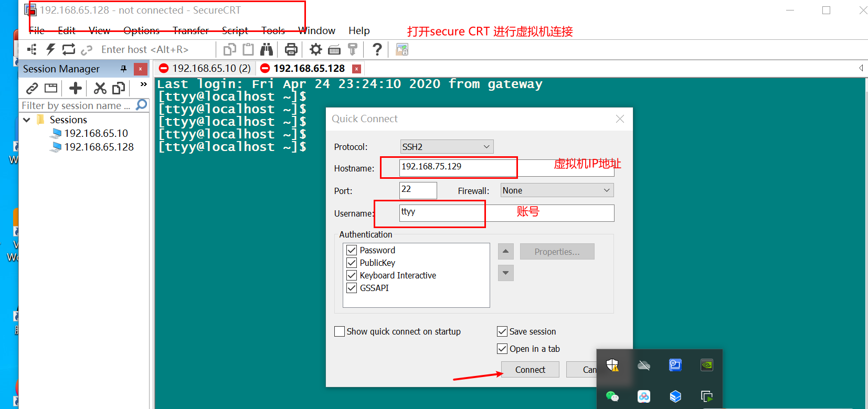Open the Keymap Editor keyboard icon

334,50
